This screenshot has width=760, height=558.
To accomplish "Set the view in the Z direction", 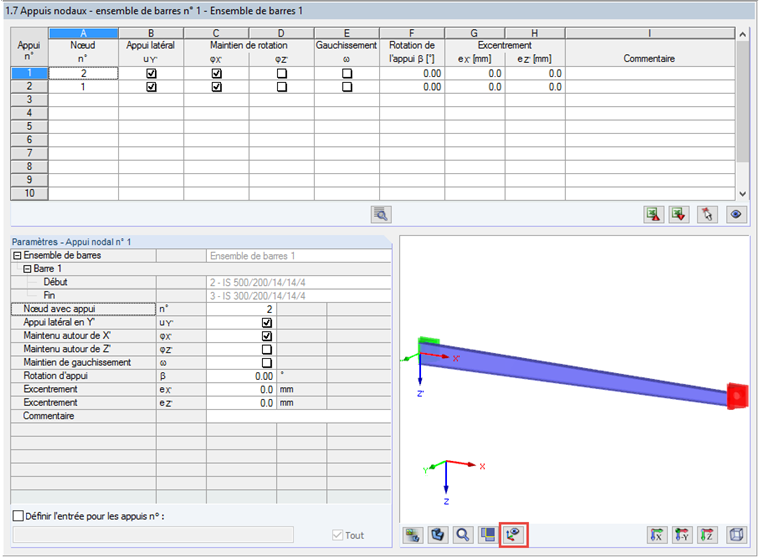I will point(707,535).
